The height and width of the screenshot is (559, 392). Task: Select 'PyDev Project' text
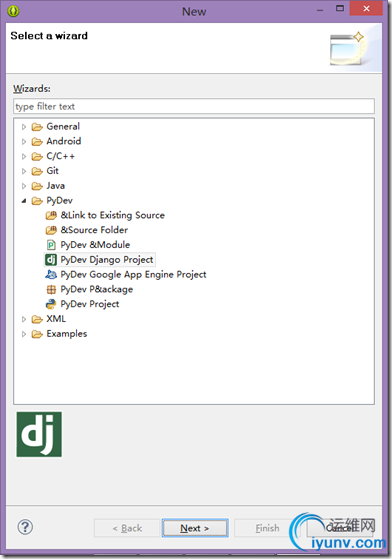click(90, 304)
